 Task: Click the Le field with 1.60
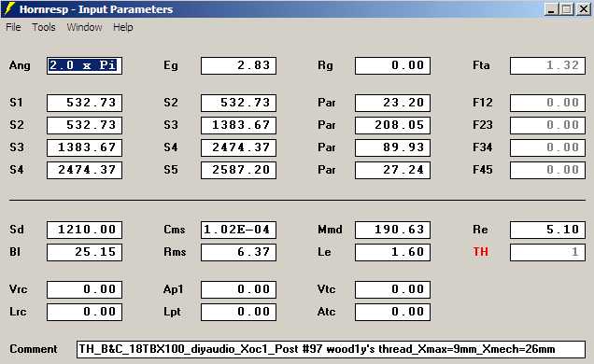[x=392, y=252]
